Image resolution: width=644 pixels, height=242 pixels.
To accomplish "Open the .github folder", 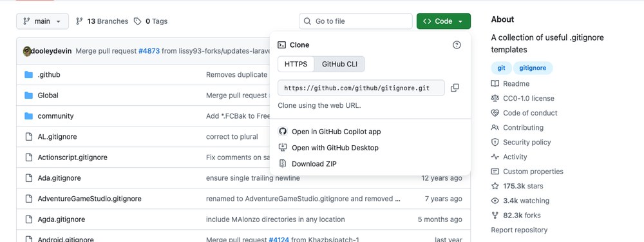I will pos(49,75).
